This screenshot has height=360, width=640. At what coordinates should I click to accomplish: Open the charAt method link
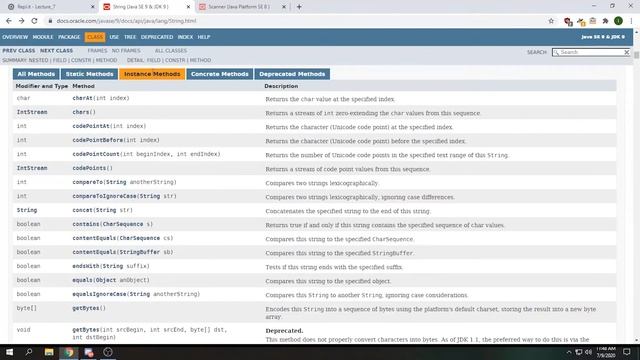tap(82, 98)
